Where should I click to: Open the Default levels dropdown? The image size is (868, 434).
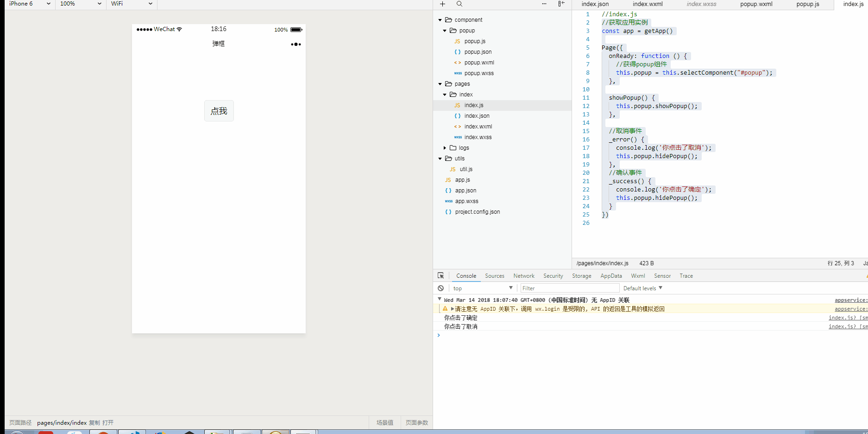click(x=642, y=288)
